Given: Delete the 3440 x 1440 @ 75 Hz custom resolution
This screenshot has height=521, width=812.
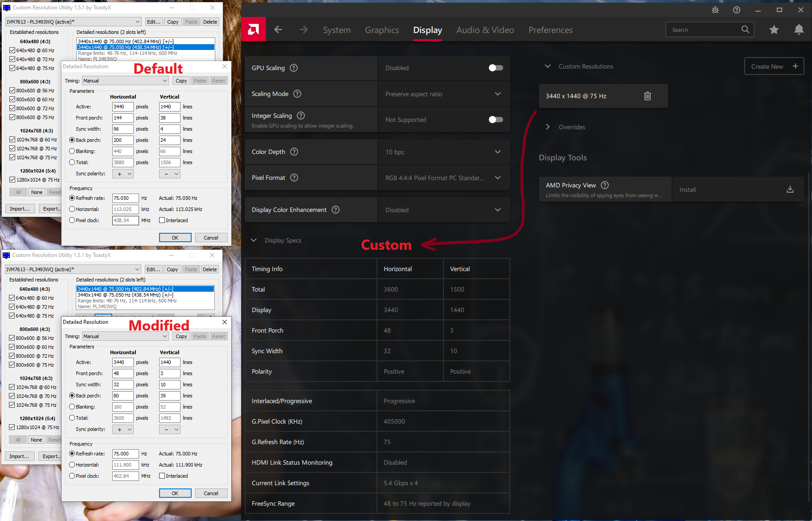Looking at the screenshot, I should coord(648,96).
